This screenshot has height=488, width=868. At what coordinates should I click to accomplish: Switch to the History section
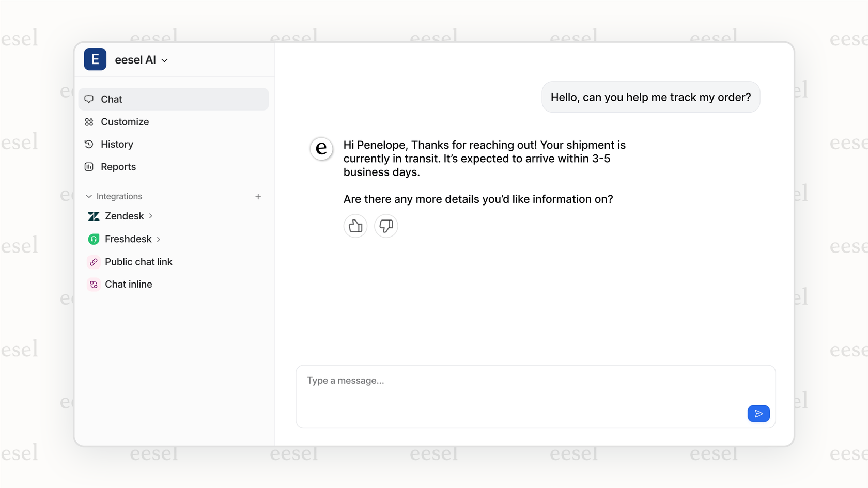(117, 144)
